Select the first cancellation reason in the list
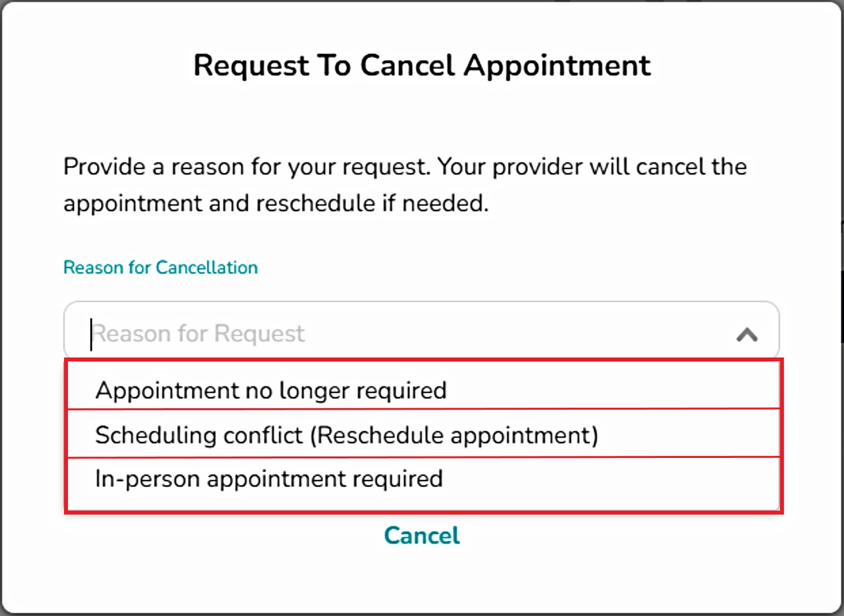The image size is (844, 616). click(x=271, y=390)
